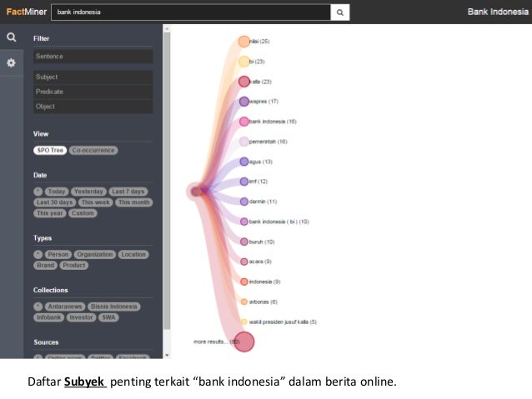The height and width of the screenshot is (399, 532).
Task: Click the asterisk tag under Date
Action: pyautogui.click(x=38, y=192)
